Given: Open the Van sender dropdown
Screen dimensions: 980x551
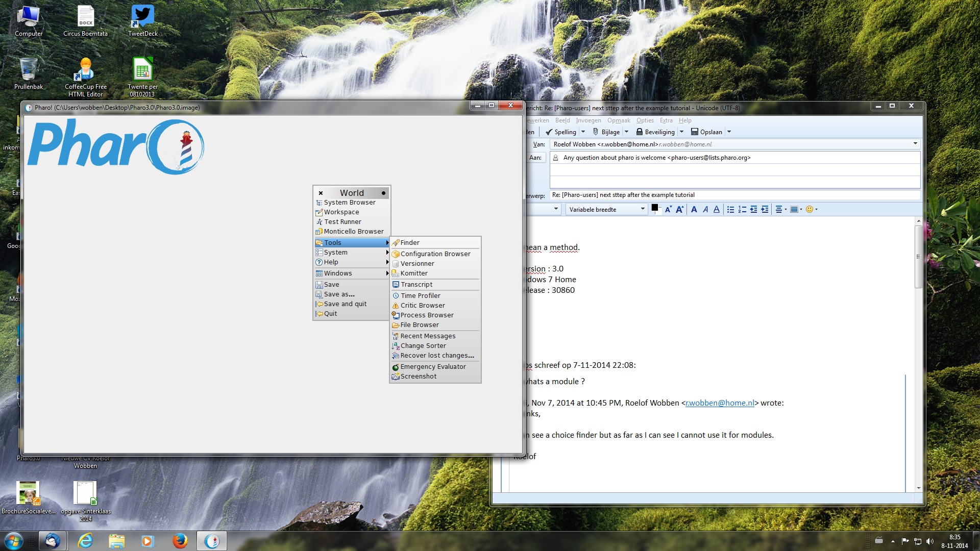Looking at the screenshot, I should tap(915, 144).
